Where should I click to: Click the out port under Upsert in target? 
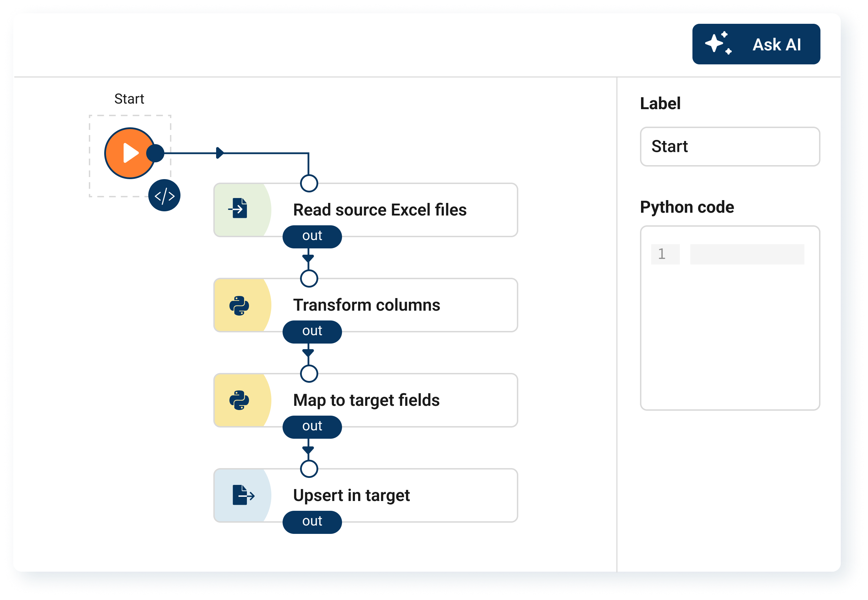[x=312, y=522]
